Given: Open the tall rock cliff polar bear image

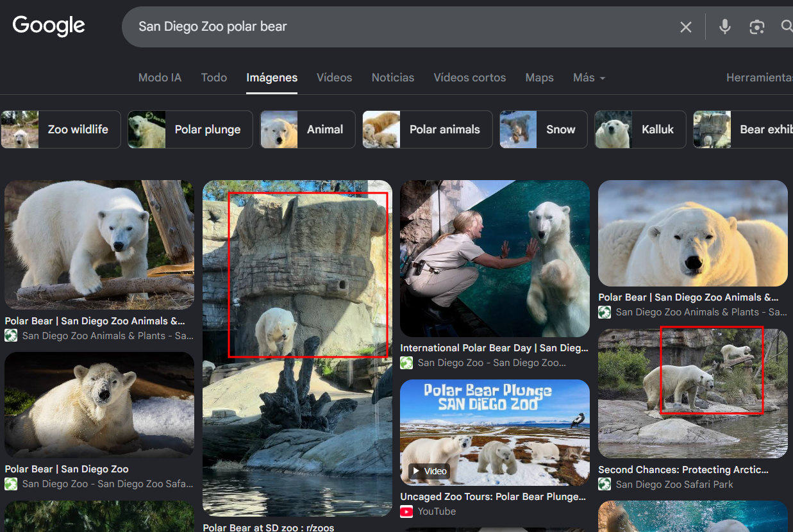Looking at the screenshot, I should tap(297, 348).
